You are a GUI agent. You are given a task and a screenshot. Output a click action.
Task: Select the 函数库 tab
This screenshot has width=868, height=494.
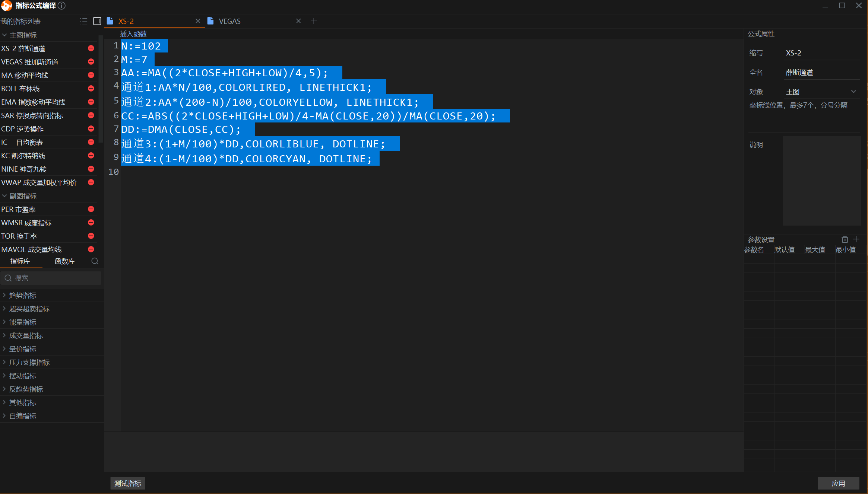tap(65, 261)
